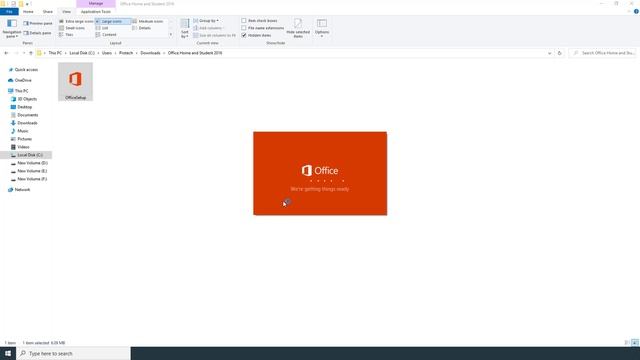Select the OfficeSetup file

tap(76, 82)
